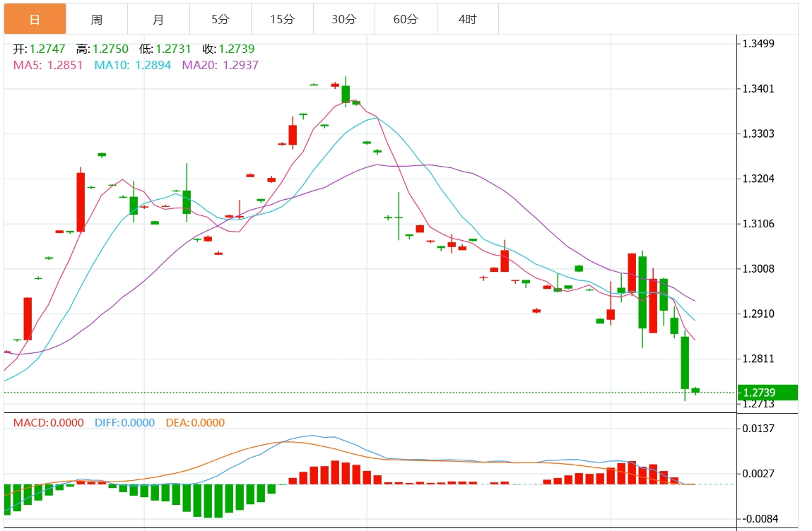The height and width of the screenshot is (531, 812).
Task: Click the MA20: 1.2937 indicator label
Action: click(x=220, y=65)
